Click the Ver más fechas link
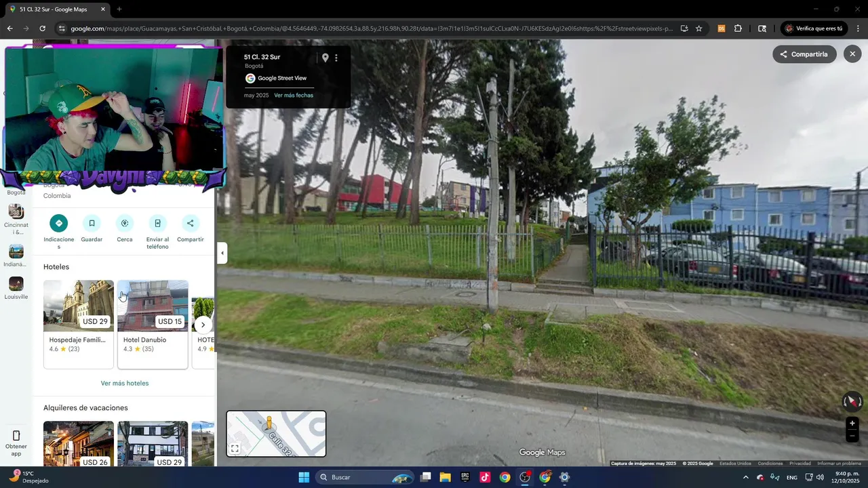This screenshot has height=488, width=868. 294,96
